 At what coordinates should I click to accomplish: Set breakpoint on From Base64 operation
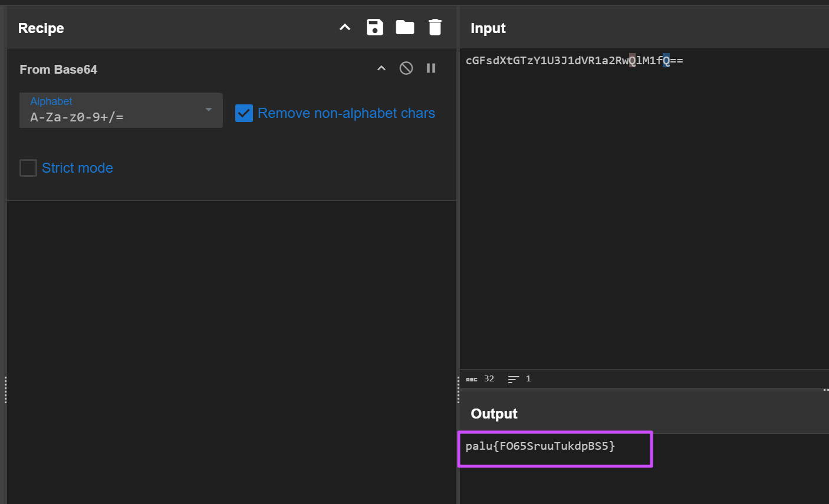click(431, 68)
